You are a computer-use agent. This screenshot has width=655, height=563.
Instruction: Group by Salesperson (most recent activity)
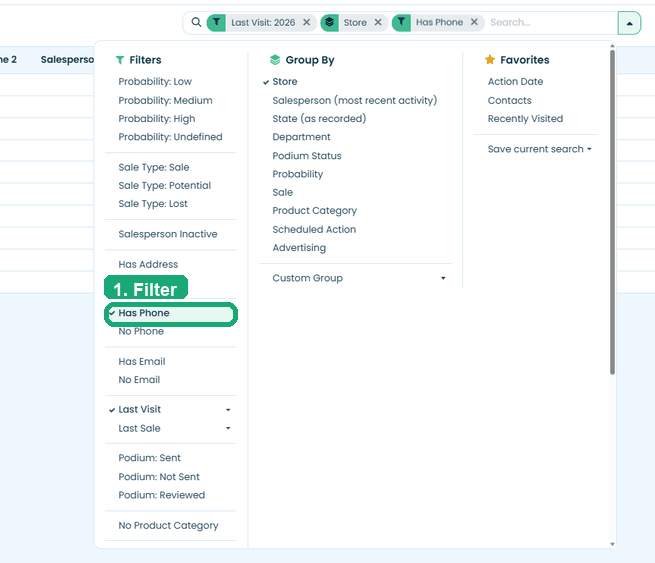355,100
